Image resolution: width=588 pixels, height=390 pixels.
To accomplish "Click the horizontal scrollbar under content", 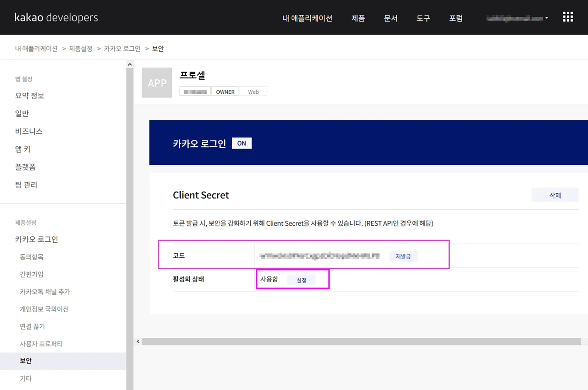I will coord(361,341).
